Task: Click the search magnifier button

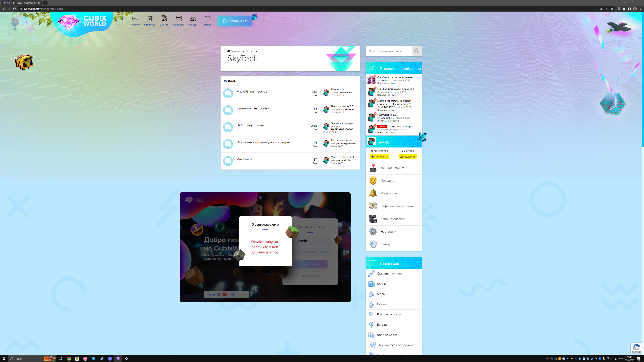Action: pos(416,51)
